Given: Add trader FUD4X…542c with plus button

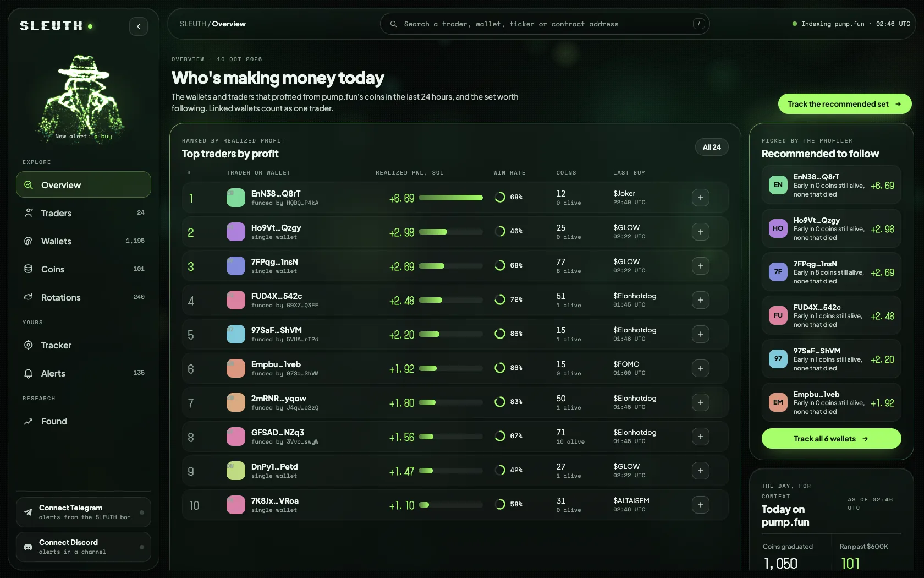Looking at the screenshot, I should point(701,300).
